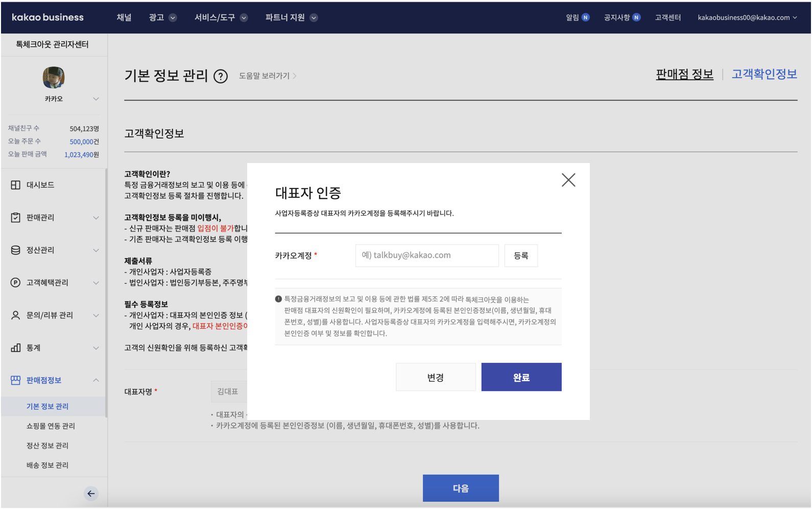Expand the 판매관리 menu chevron

(95, 218)
